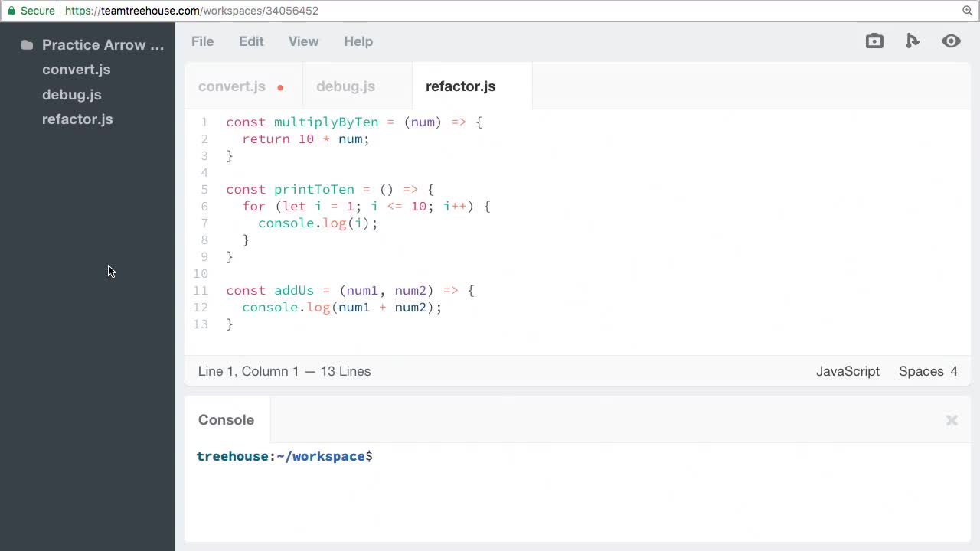The height and width of the screenshot is (551, 980).
Task: Click 'return 10 * num;' on line 2
Action: point(305,139)
